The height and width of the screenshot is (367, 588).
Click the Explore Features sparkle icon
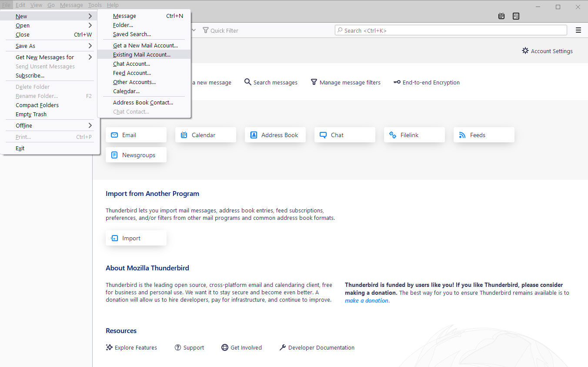(109, 347)
